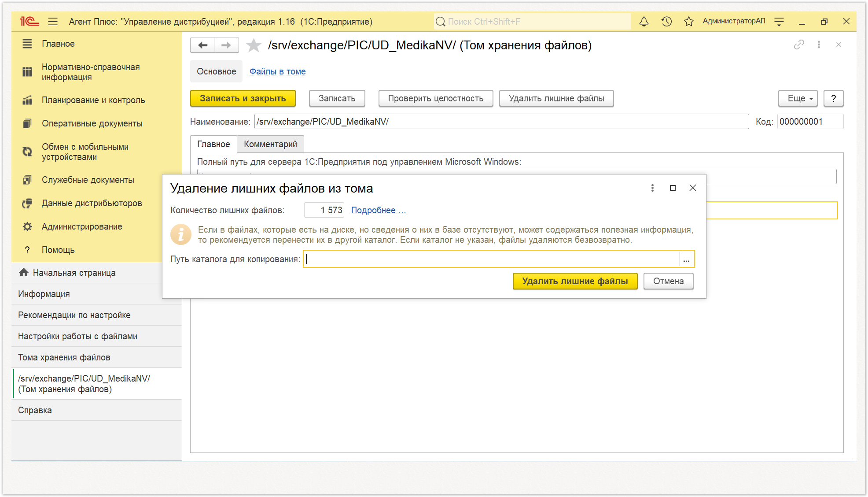Go to Начальная страница
The height and width of the screenshot is (497, 868).
[x=87, y=273]
